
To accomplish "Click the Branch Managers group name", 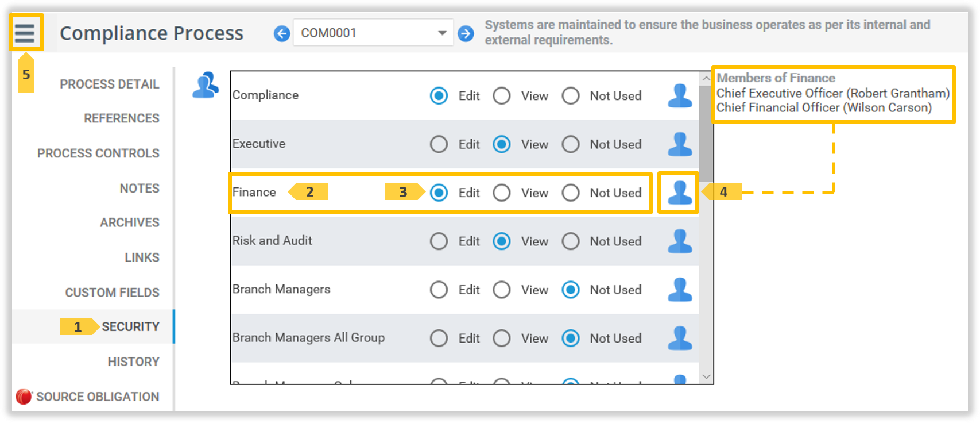I will tap(281, 289).
